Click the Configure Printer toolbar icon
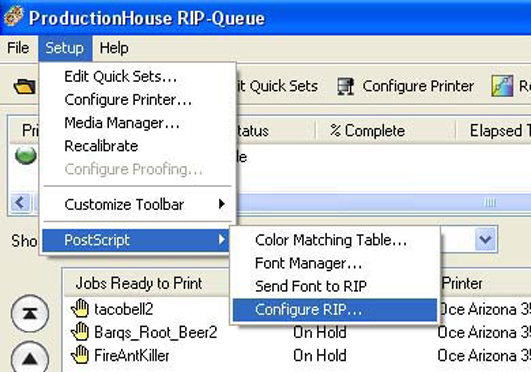The width and height of the screenshot is (531, 372). (346, 86)
